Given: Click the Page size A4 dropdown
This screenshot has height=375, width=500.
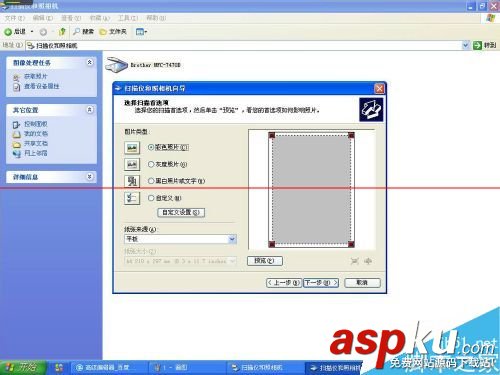Looking at the screenshot, I should [x=180, y=261].
